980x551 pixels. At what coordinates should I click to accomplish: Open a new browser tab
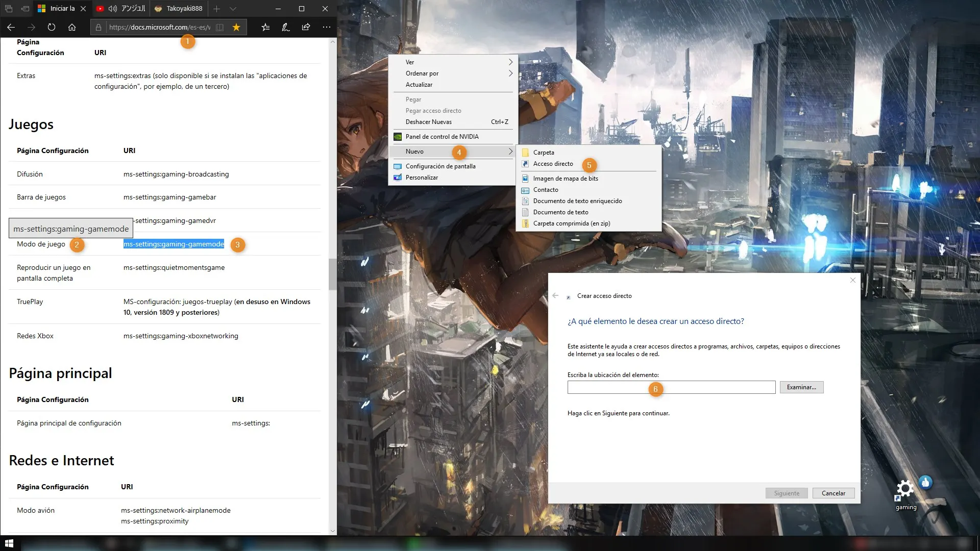(x=217, y=9)
